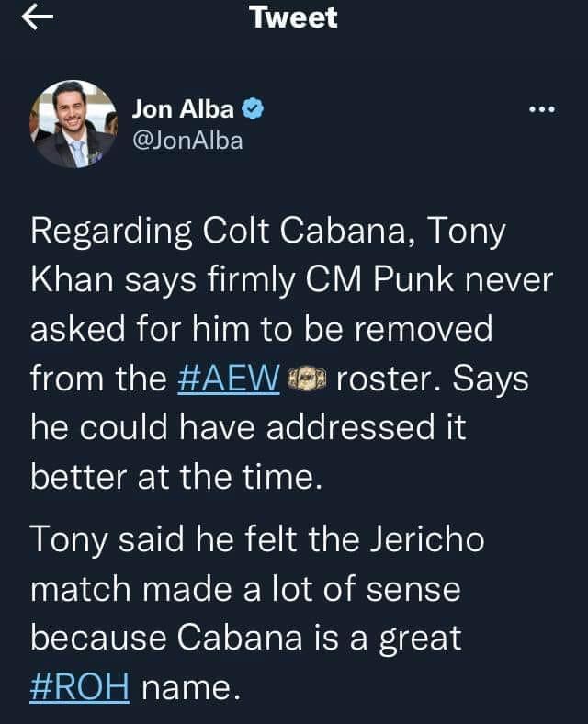Viewport: 588px width, 724px height.
Task: Click the word "name." after #ROH
Action: tap(190, 687)
